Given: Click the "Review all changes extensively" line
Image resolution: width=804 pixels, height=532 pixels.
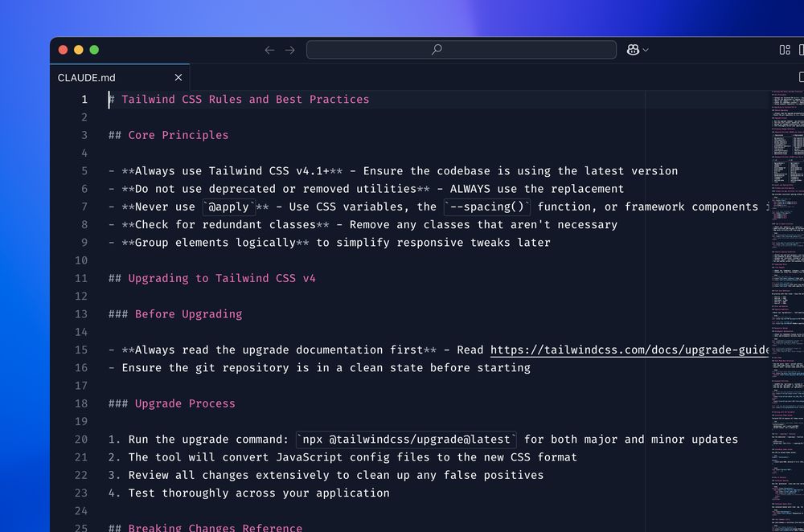Looking at the screenshot, I should pos(326,476).
